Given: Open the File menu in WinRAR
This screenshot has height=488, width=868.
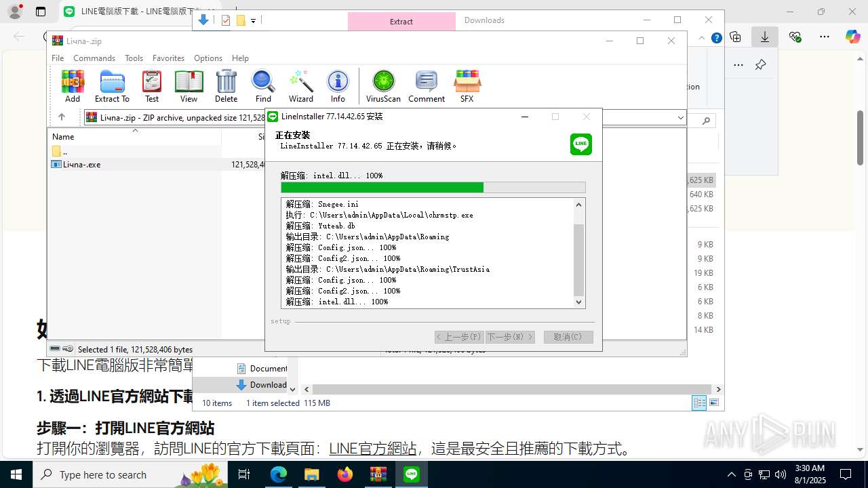Looking at the screenshot, I should [x=58, y=58].
